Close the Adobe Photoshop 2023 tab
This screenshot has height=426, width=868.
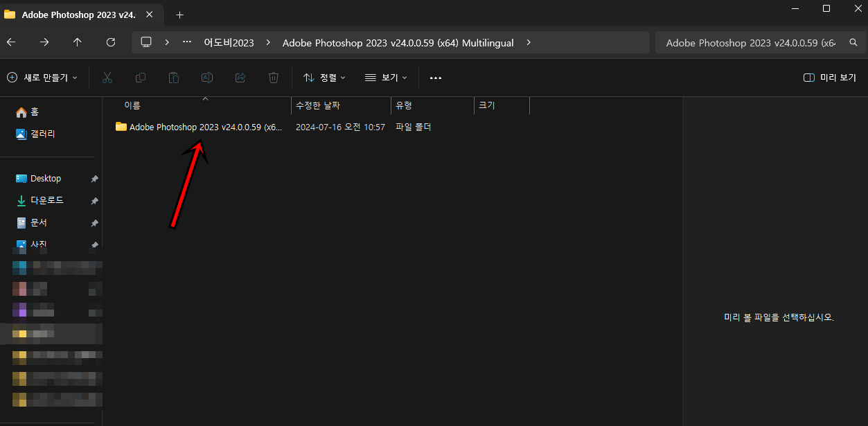click(151, 15)
